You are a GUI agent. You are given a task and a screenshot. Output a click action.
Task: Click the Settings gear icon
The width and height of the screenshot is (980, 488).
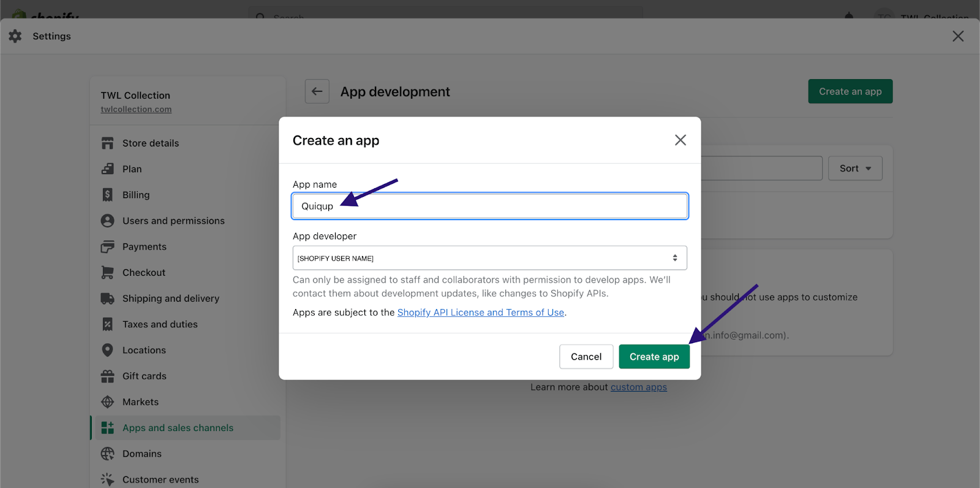coord(15,36)
